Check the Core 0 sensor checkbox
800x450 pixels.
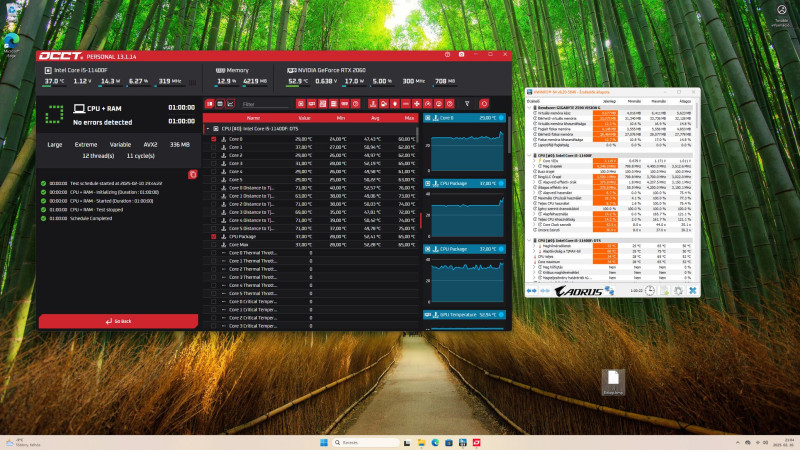coord(213,139)
